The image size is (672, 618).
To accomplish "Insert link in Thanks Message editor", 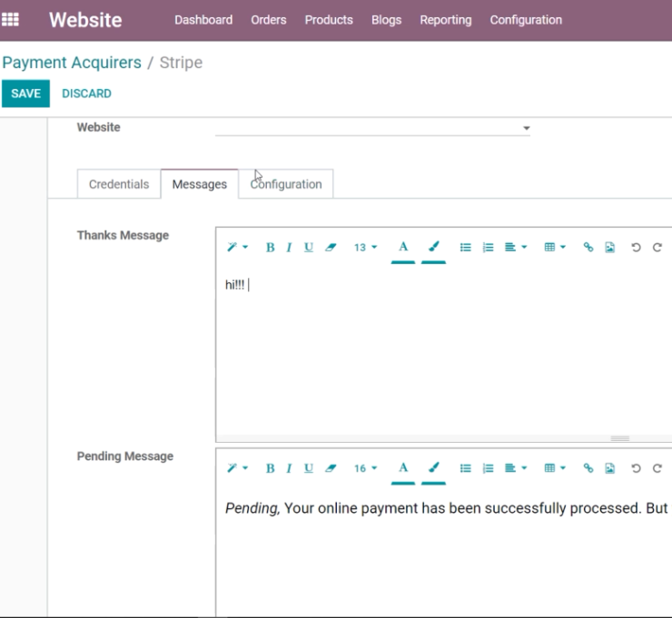I will pyautogui.click(x=588, y=248).
